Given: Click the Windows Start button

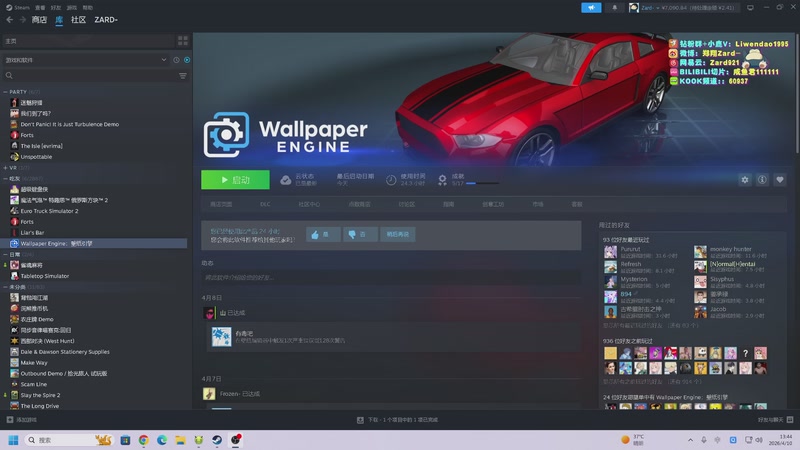Looking at the screenshot, I should click(x=13, y=440).
